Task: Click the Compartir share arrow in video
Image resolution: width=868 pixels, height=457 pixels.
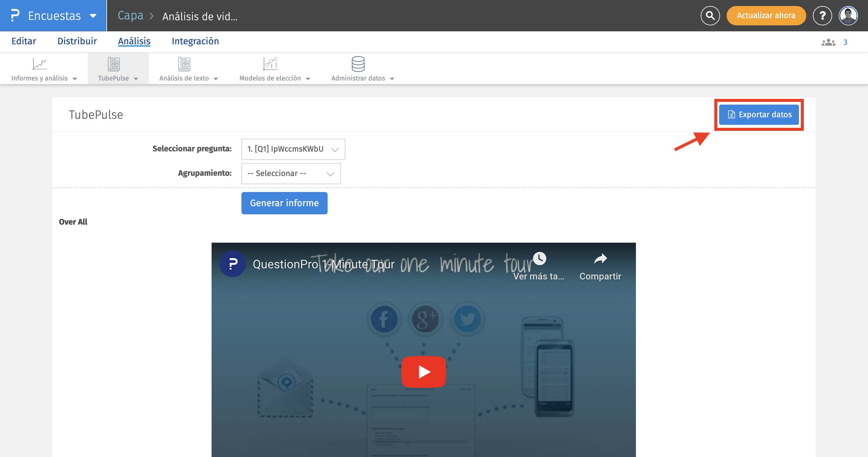Action: pos(600,259)
